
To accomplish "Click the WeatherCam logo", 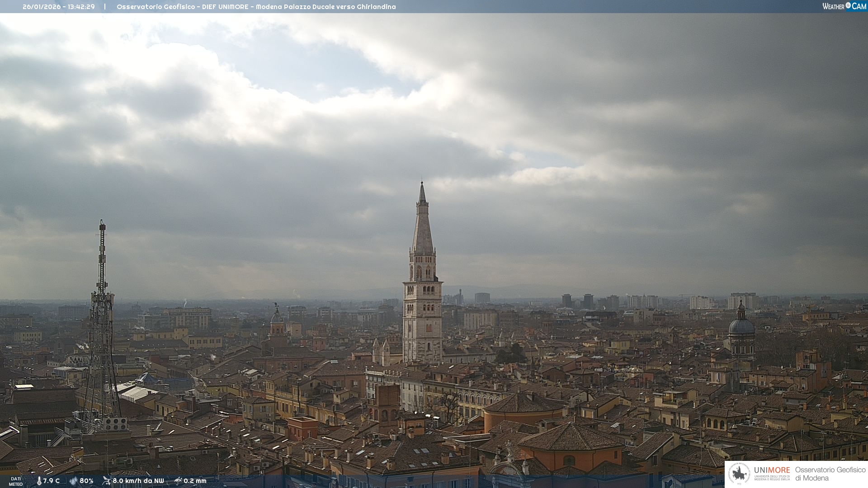I will point(844,6).
